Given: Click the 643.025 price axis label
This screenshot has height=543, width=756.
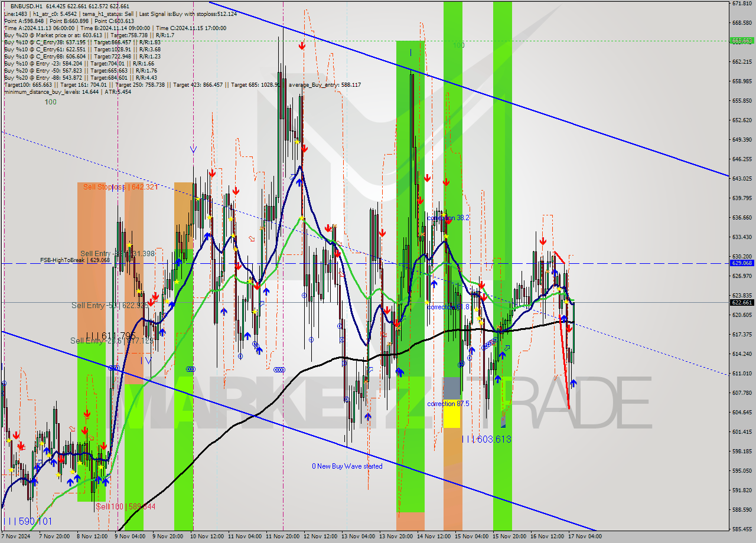Looking at the screenshot, I should click(742, 178).
